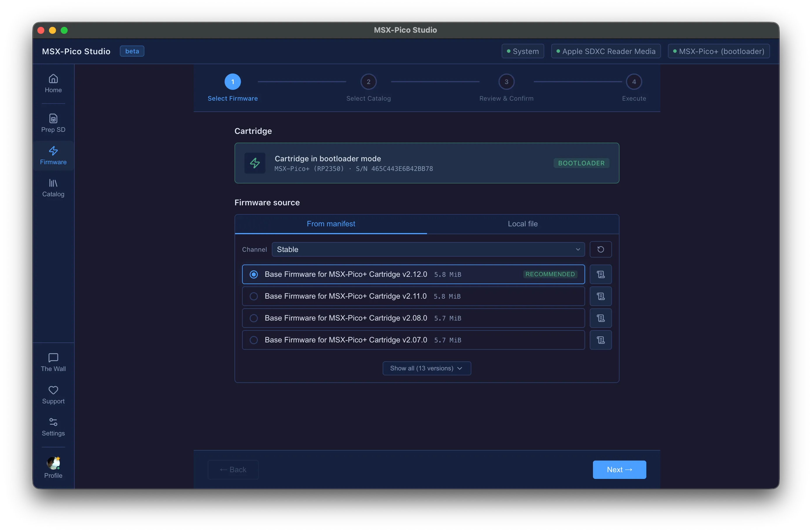Click the macOS green zoom window button
Image resolution: width=812 pixels, height=532 pixels.
point(64,30)
